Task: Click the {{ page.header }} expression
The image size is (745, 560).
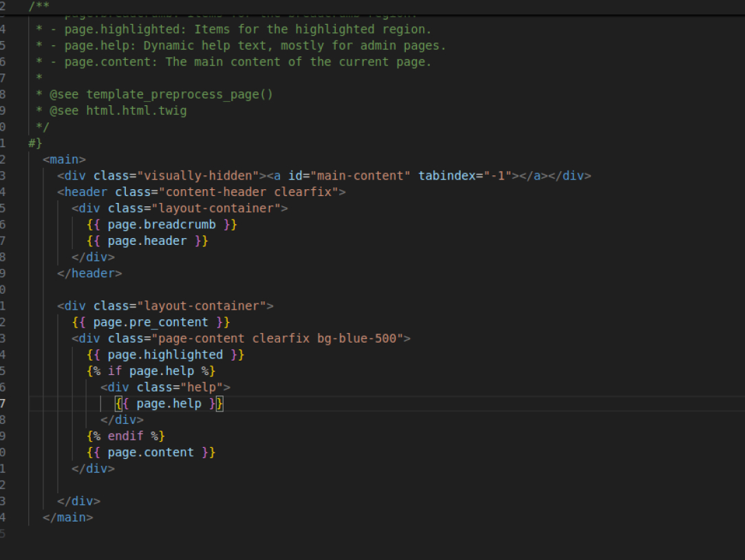Action: 147,241
